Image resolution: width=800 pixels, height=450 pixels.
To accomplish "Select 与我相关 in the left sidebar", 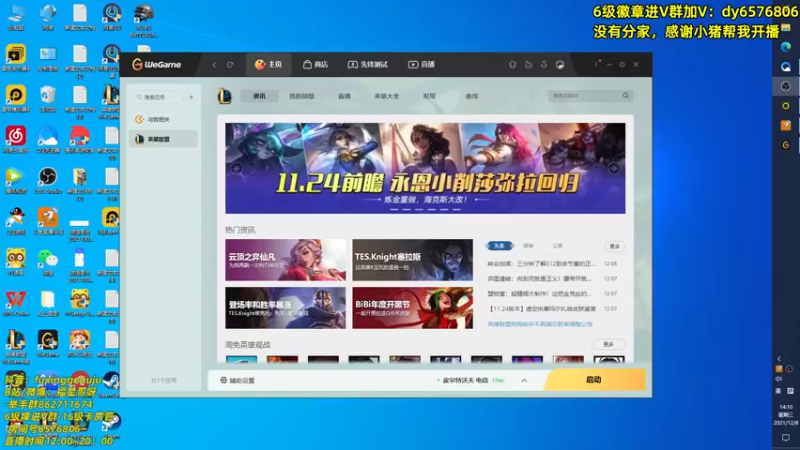I will (x=163, y=119).
